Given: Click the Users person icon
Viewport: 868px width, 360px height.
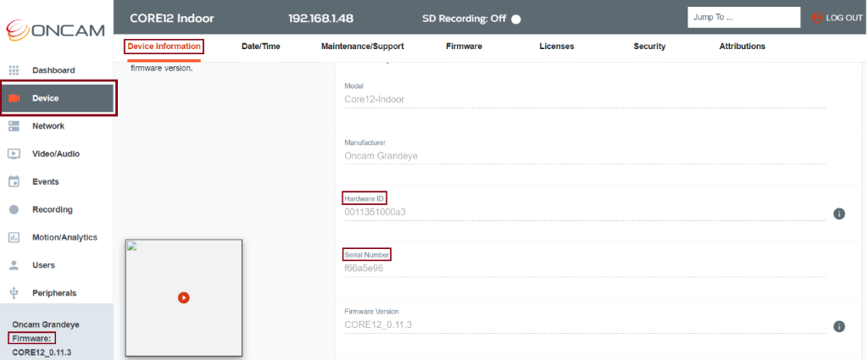Looking at the screenshot, I should (14, 265).
